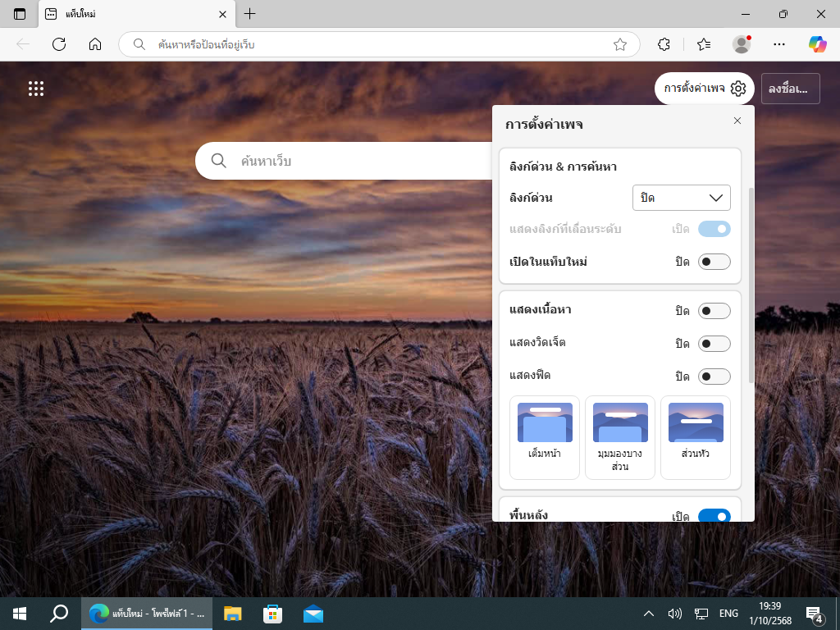Turn on the แสดงวิดเจ็ต switch
The height and width of the screenshot is (630, 840).
(x=714, y=344)
